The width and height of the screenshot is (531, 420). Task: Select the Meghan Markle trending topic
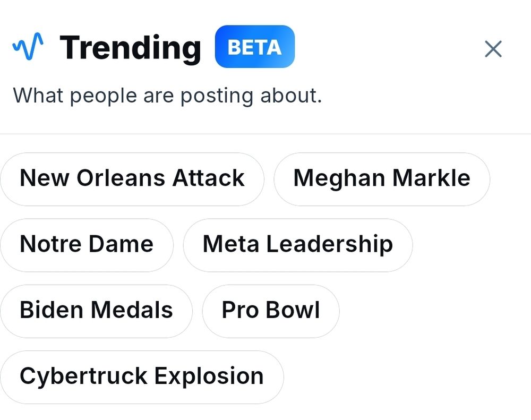pos(381,178)
